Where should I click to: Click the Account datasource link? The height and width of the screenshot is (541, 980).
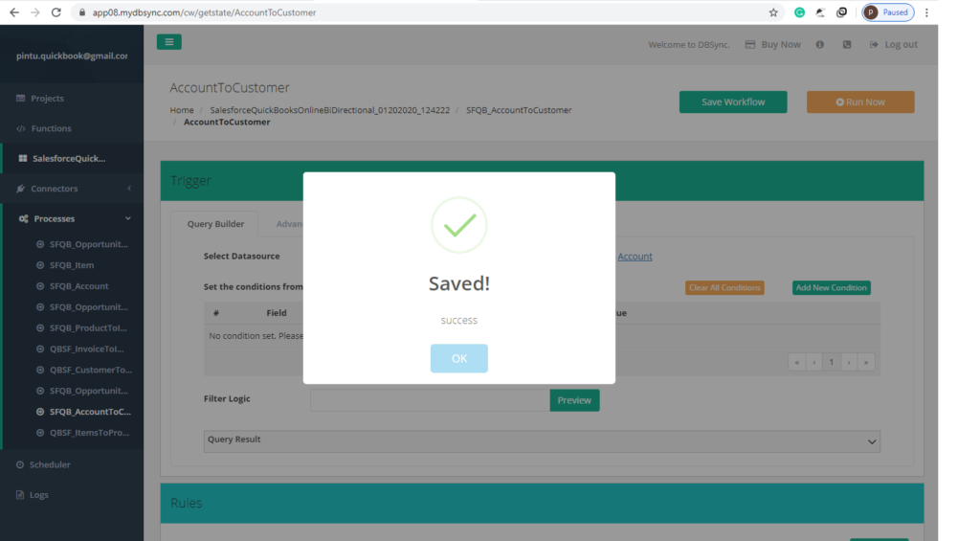[635, 257]
